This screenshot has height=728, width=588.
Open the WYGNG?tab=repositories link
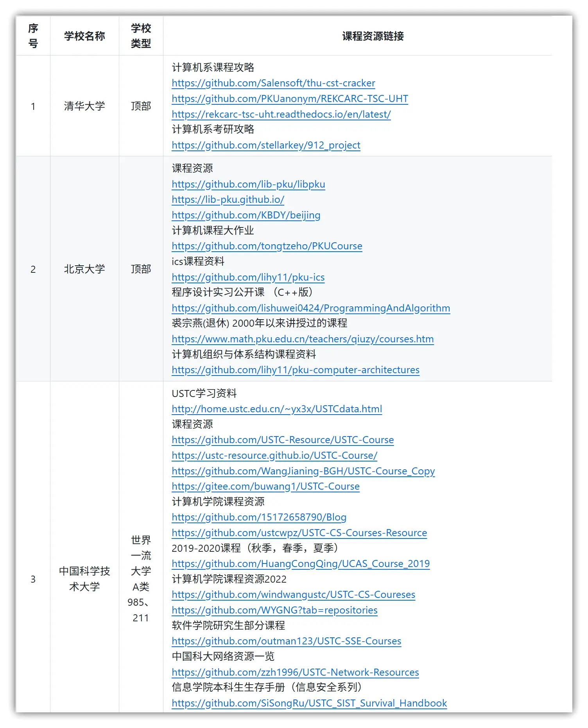(274, 610)
